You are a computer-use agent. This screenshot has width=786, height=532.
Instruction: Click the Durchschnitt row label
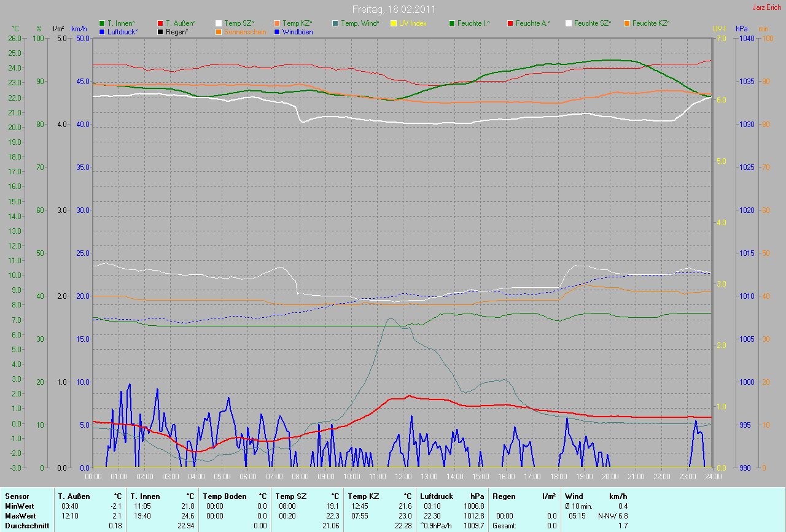[27, 526]
